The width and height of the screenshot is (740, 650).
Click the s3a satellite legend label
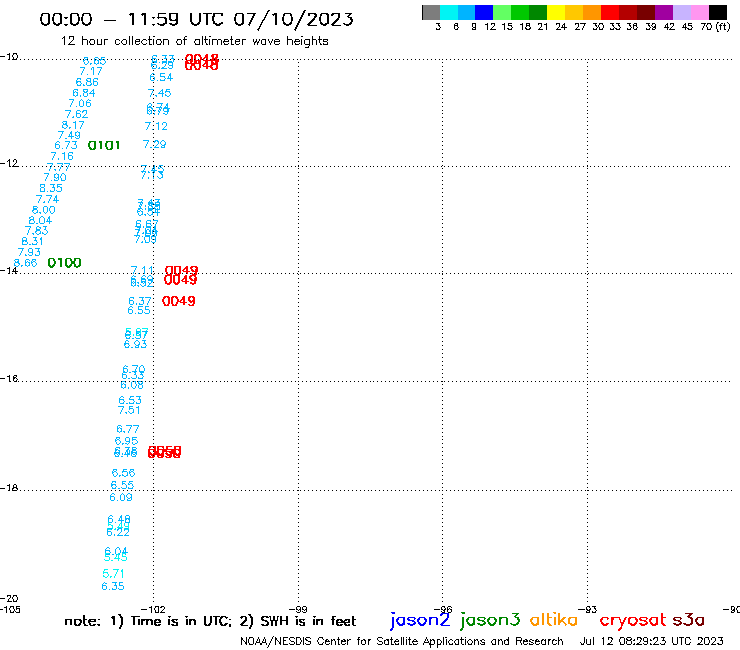(688, 620)
